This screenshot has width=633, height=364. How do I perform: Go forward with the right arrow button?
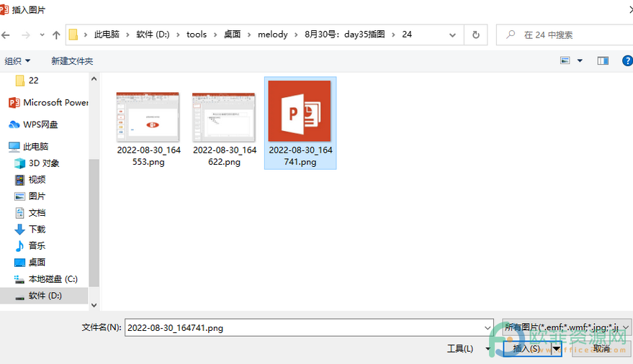coord(25,35)
